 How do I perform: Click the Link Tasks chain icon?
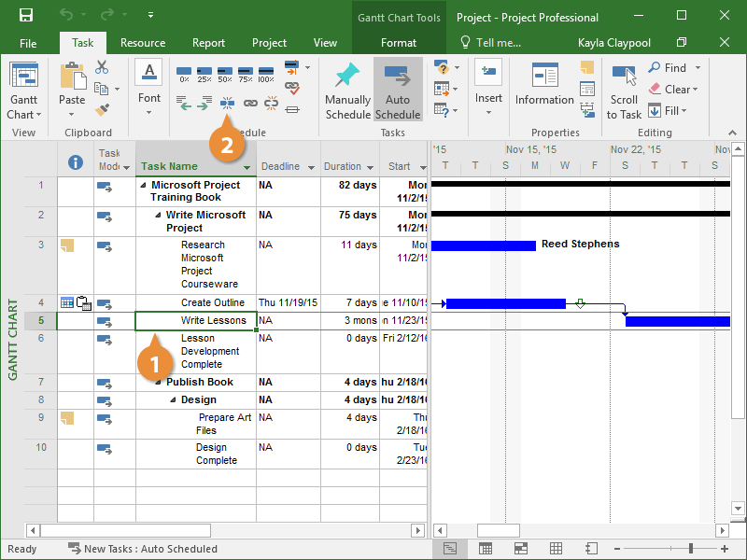pos(250,103)
